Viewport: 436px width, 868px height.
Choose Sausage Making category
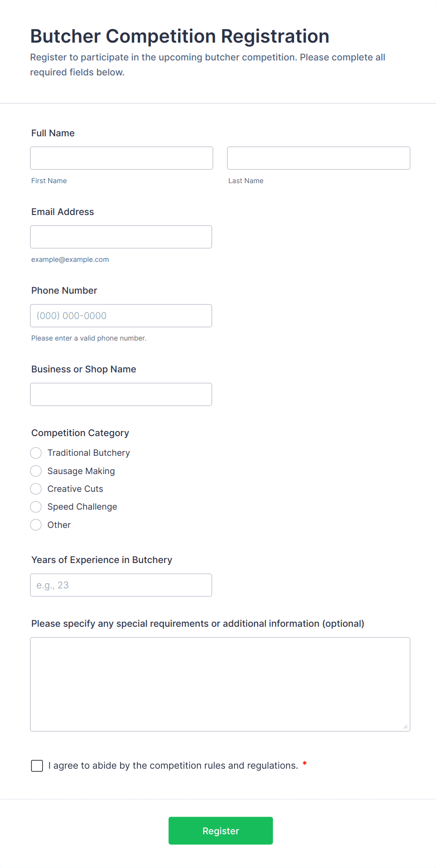[x=36, y=471]
